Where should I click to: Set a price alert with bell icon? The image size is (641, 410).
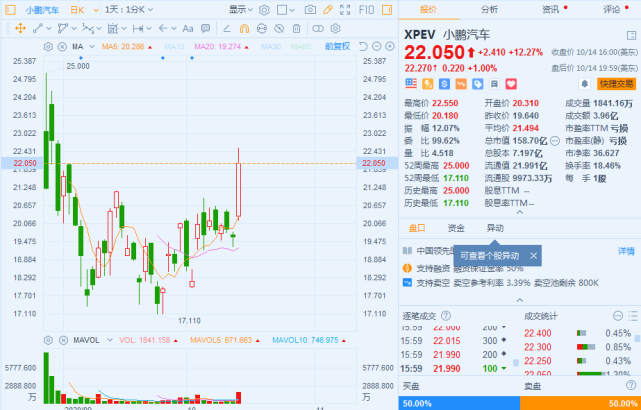pyautogui.click(x=585, y=84)
